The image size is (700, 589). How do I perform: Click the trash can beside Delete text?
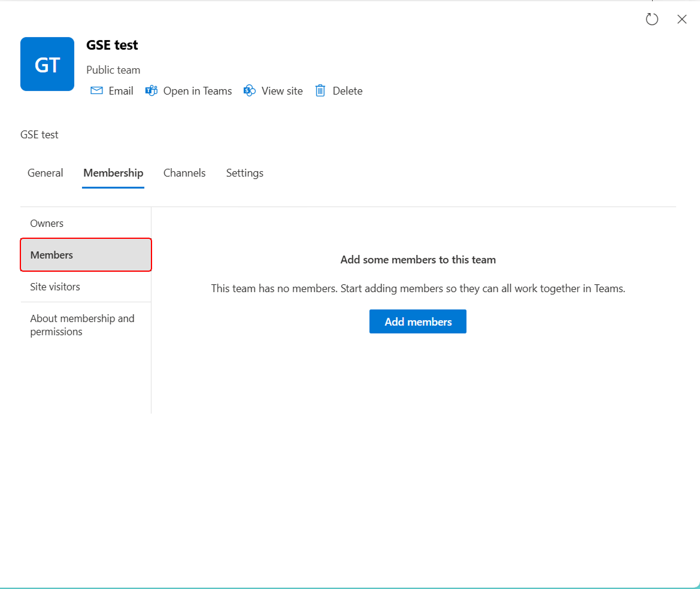pyautogui.click(x=322, y=90)
